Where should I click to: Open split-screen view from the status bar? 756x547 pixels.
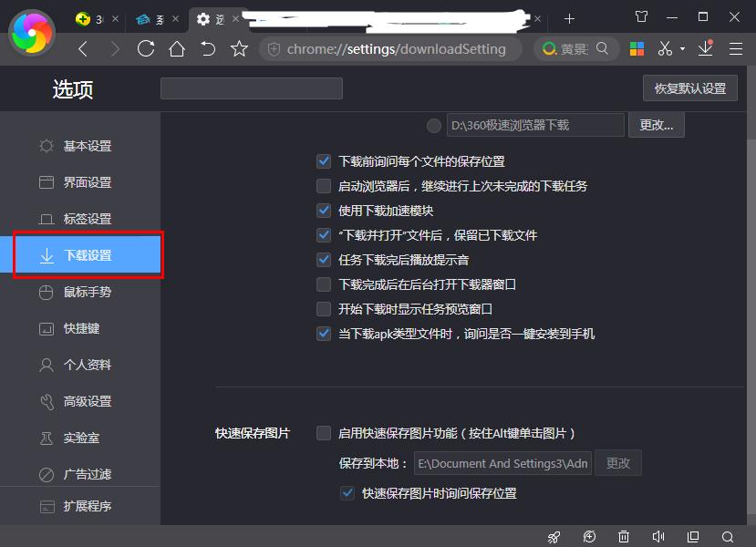point(693,537)
